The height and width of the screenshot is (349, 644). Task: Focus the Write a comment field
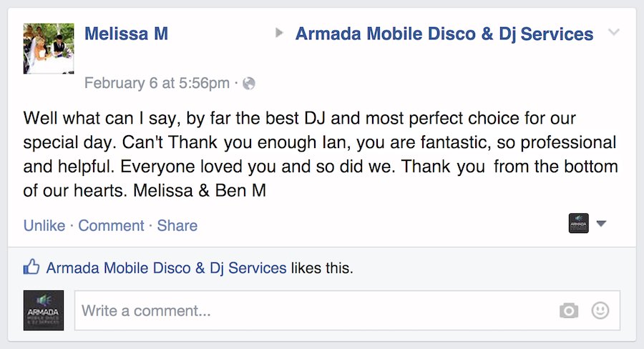pyautogui.click(x=315, y=311)
